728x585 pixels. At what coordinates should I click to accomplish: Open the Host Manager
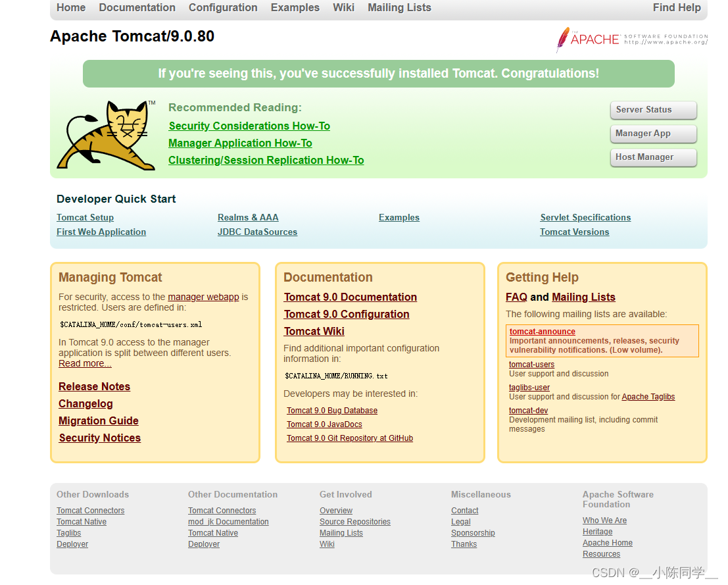[x=653, y=157]
